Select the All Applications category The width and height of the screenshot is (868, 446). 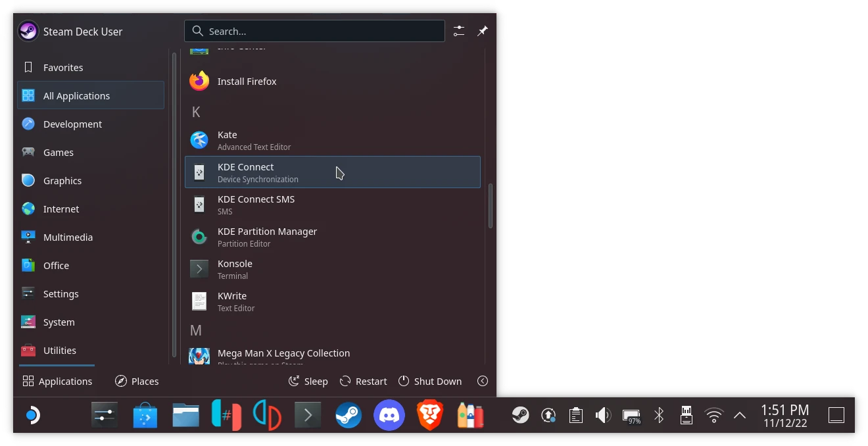pyautogui.click(x=91, y=95)
